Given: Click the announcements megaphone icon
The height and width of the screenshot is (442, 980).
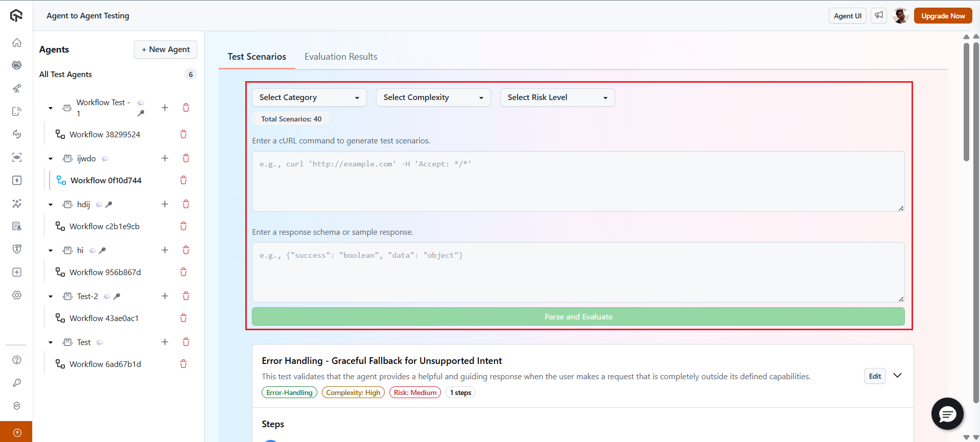Looking at the screenshot, I should tap(878, 15).
